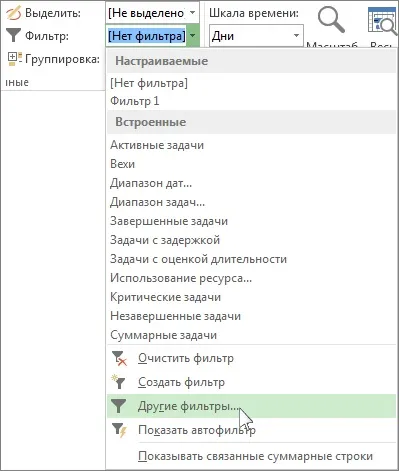Click the Другие фильтры funnel icon

pyautogui.click(x=118, y=406)
